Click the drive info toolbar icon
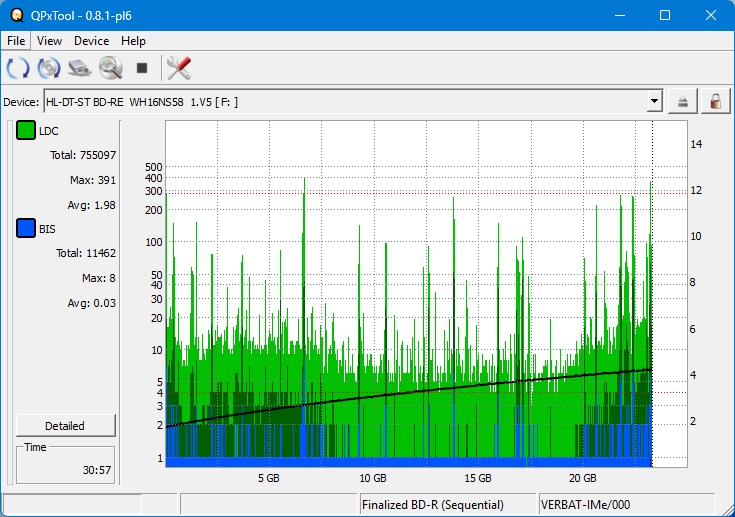Screen dimensions: 735x517 click(80, 68)
